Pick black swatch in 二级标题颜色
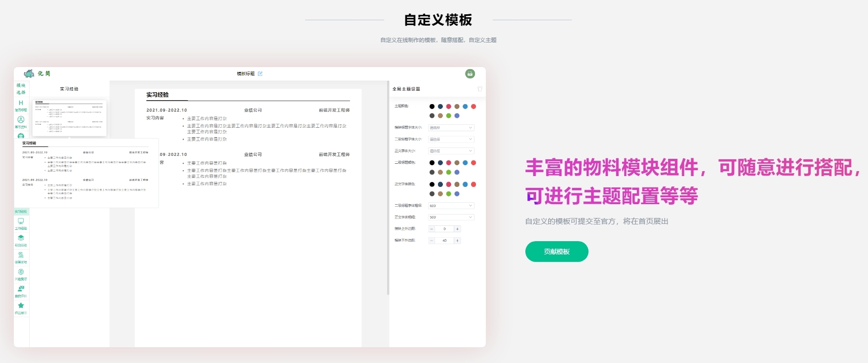Screen dimensions: 868x363 click(432, 163)
